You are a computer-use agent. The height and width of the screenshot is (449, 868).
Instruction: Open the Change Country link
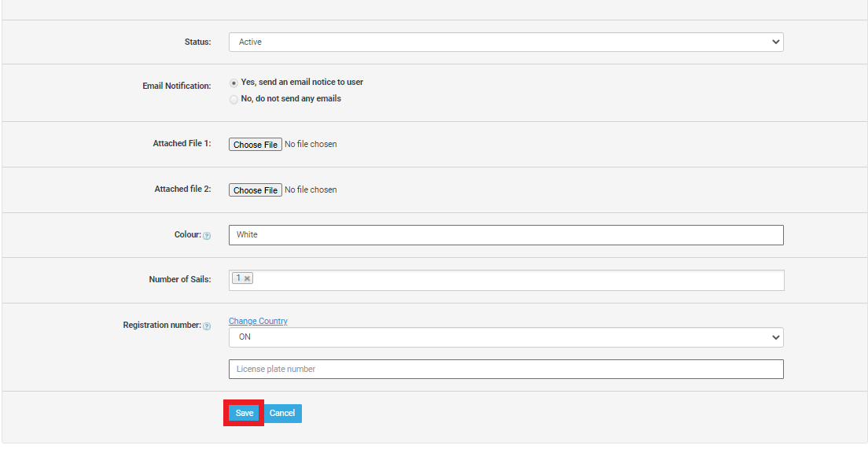click(258, 321)
